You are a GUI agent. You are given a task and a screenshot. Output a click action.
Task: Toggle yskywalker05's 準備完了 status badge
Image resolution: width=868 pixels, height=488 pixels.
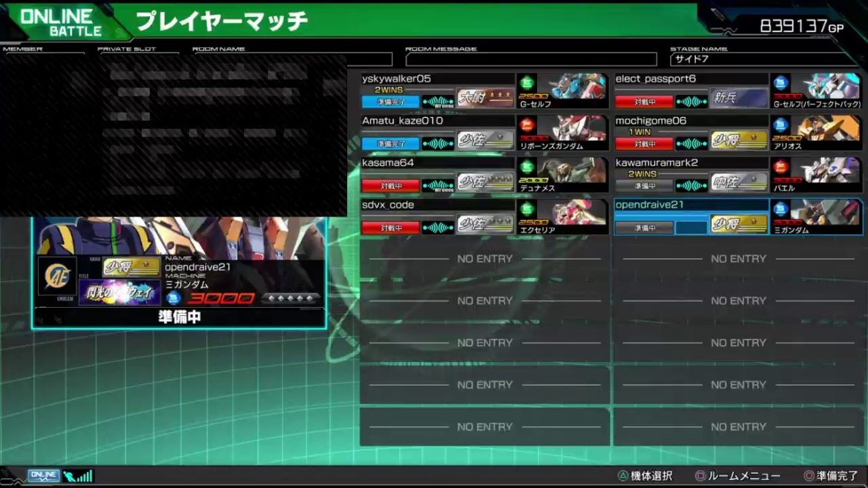pos(390,102)
